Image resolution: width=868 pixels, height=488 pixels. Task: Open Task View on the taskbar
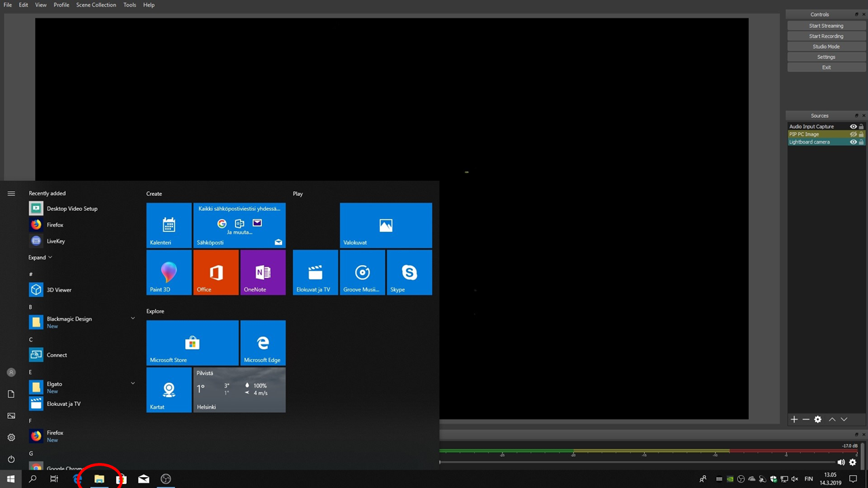(54, 479)
